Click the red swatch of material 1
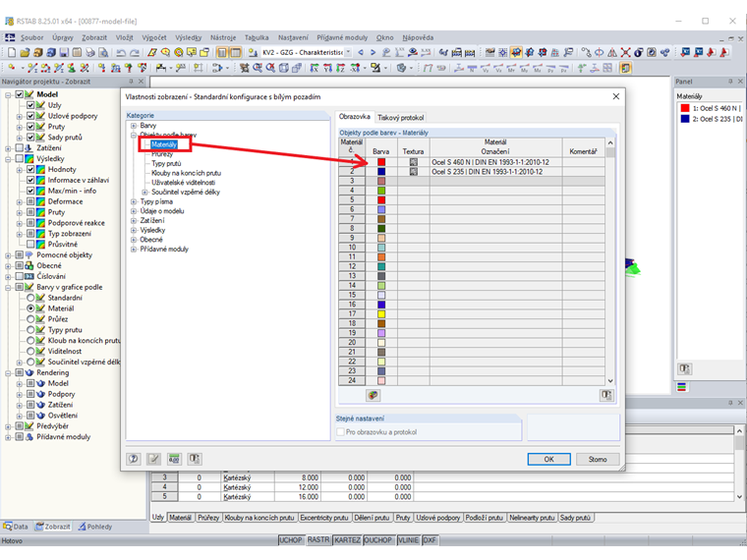The image size is (747, 560). coord(381,162)
